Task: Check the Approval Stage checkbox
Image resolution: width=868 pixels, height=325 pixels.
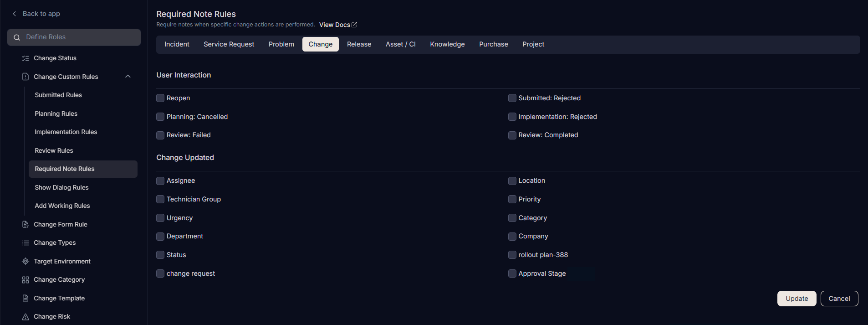Action: click(512, 273)
